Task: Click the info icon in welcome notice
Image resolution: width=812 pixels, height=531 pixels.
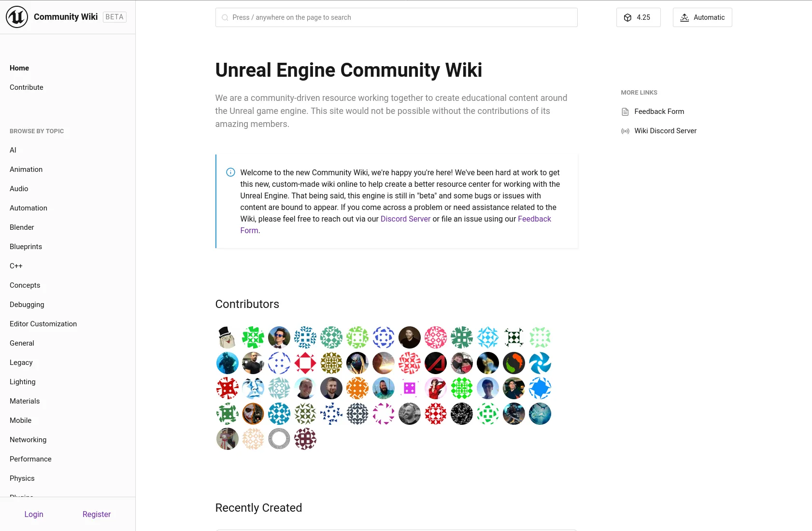Action: [x=230, y=172]
